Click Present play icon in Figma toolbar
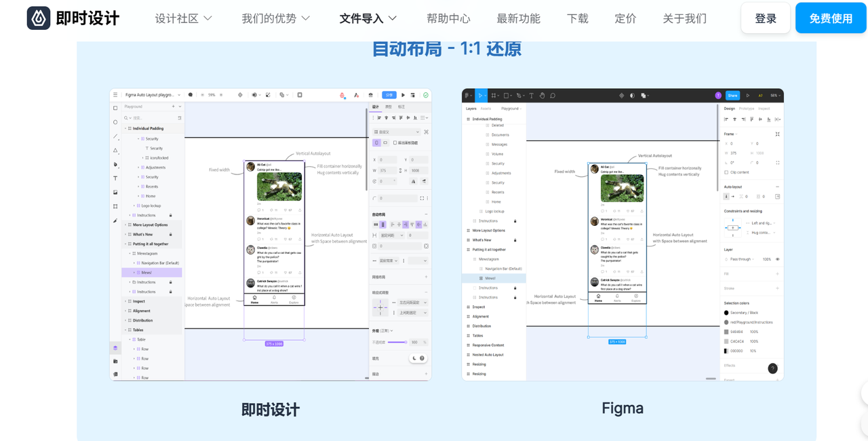 [x=748, y=96]
